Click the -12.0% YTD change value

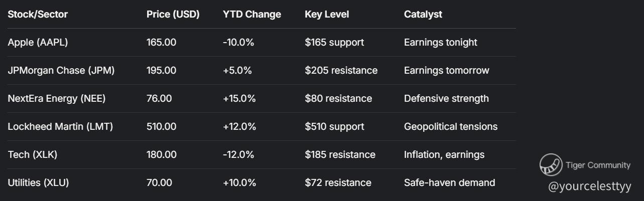click(239, 155)
